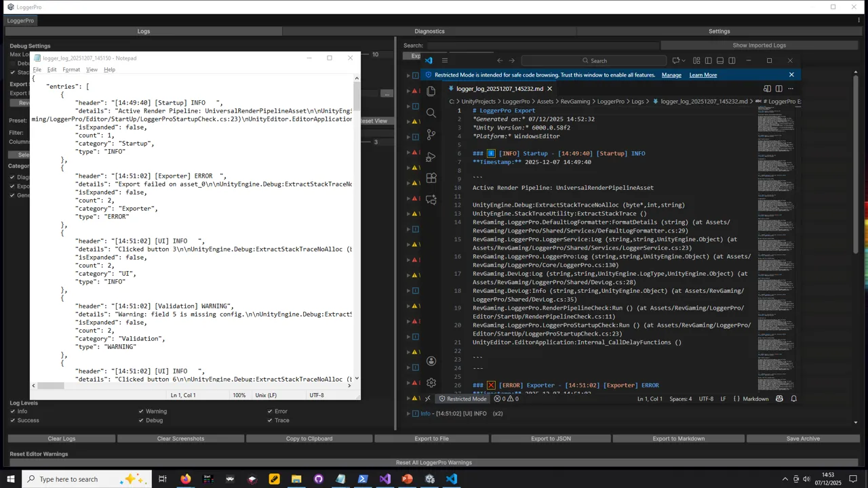868x488 pixels.
Task: Open Notepad File menu
Action: (37, 70)
